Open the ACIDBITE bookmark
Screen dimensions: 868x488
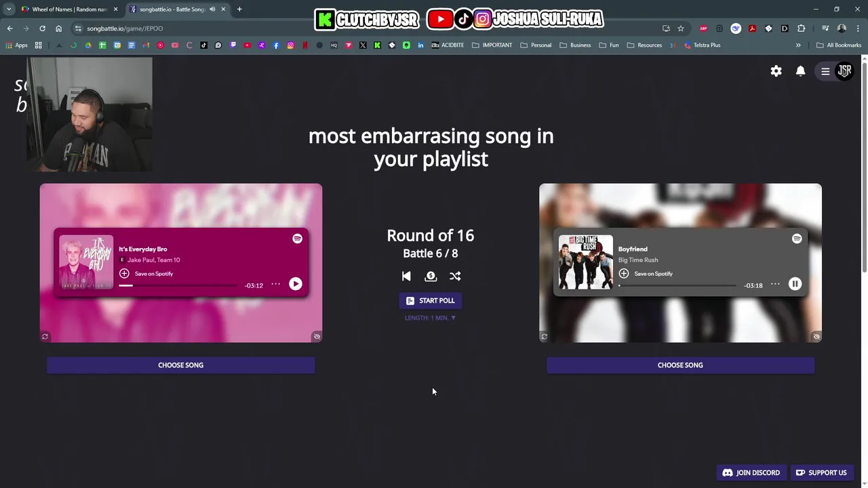coord(448,45)
